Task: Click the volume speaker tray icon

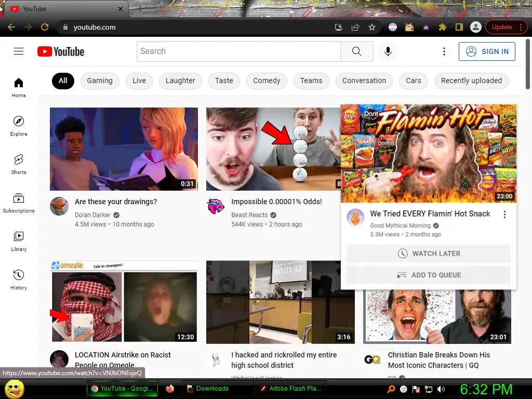Action: (441, 389)
